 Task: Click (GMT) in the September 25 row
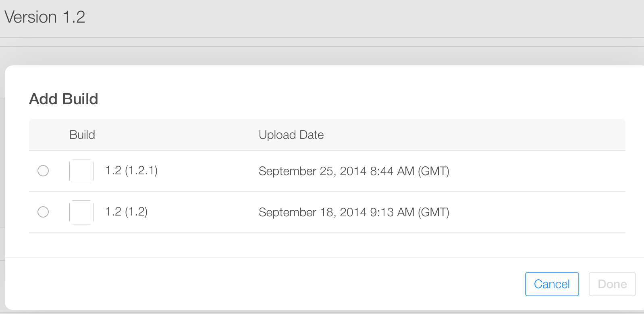(434, 171)
